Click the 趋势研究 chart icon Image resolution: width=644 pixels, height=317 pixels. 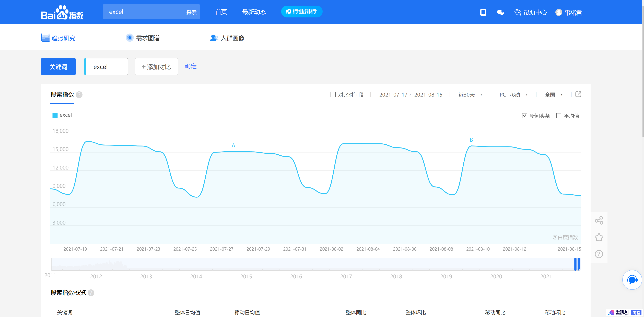(45, 38)
